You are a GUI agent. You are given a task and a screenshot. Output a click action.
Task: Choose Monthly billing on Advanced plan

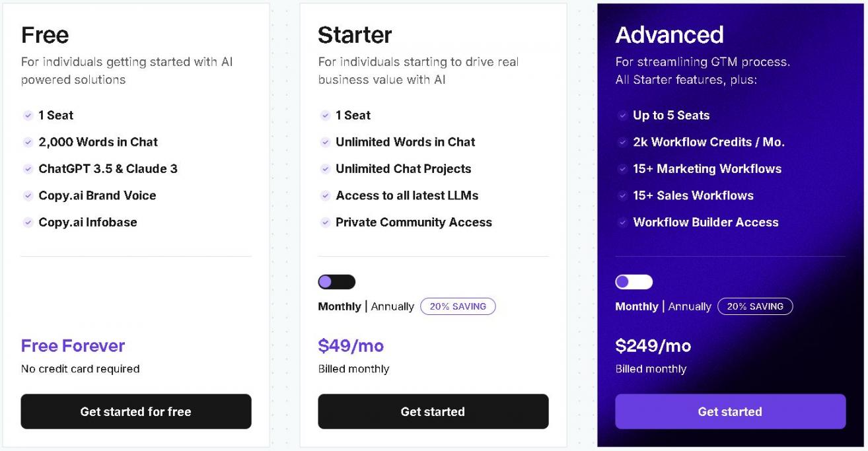pyautogui.click(x=637, y=306)
